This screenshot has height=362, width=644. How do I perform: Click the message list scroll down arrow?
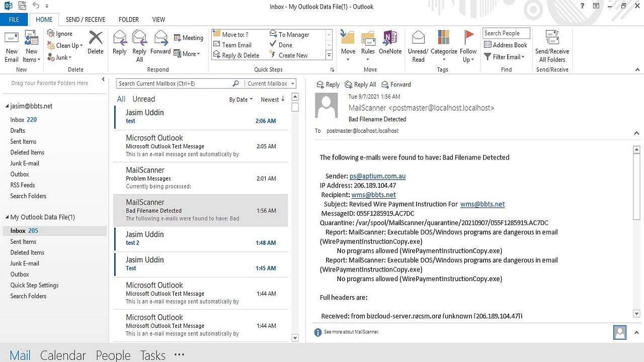pyautogui.click(x=295, y=338)
